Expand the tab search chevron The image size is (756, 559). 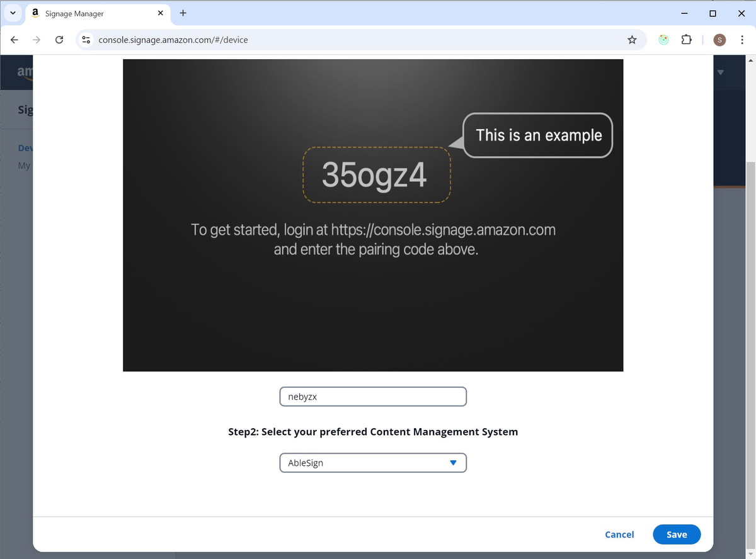tap(13, 13)
